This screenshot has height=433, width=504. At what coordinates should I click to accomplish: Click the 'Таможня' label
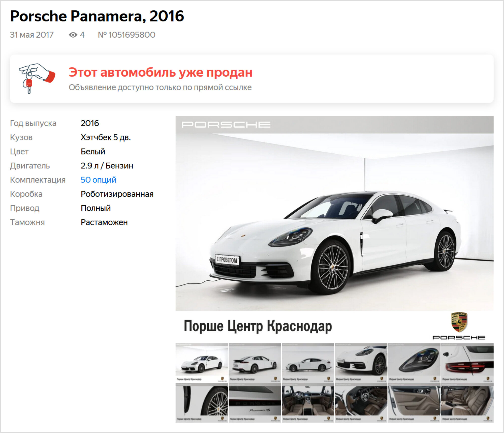(27, 222)
